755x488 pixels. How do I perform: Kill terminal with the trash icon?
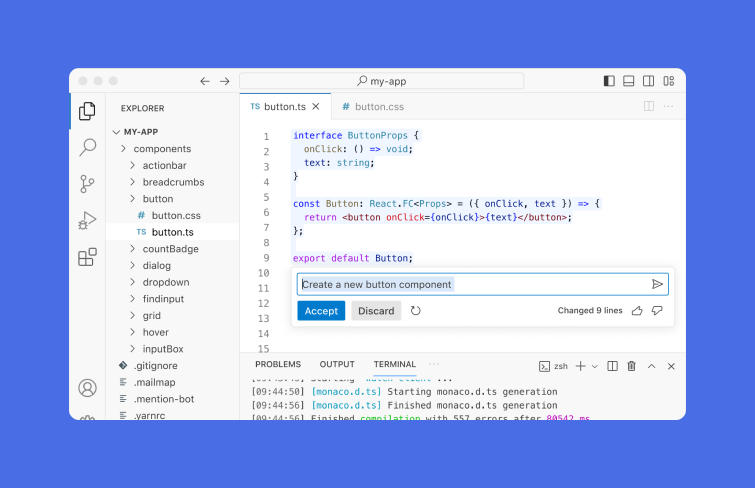click(632, 366)
